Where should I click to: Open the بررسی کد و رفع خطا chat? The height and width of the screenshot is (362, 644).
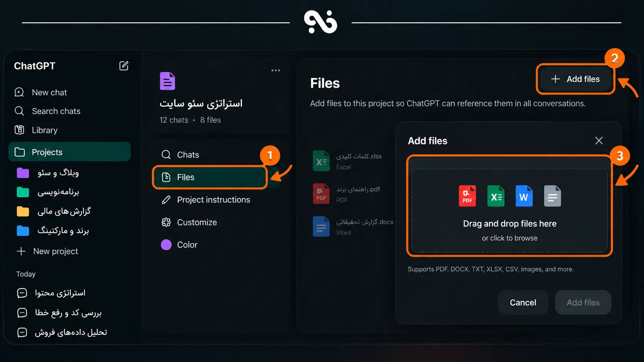pos(59,313)
